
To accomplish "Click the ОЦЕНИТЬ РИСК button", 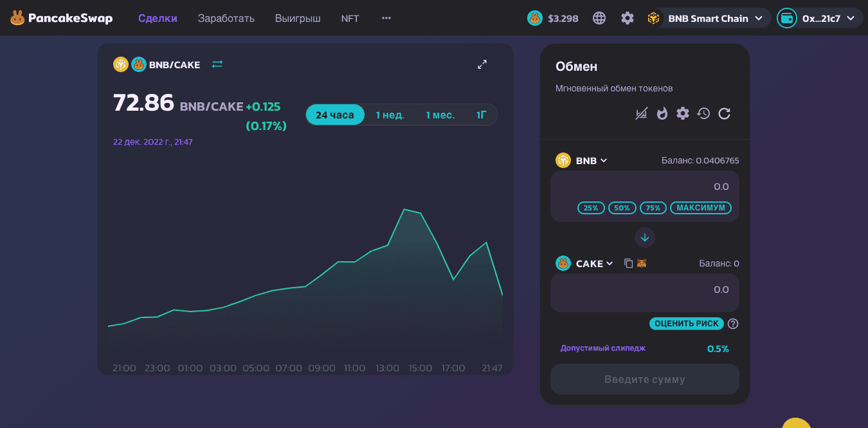I will click(x=687, y=324).
